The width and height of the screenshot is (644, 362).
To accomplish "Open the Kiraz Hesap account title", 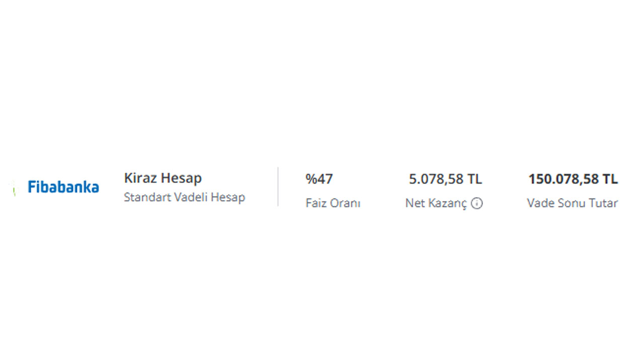I will tap(163, 178).
